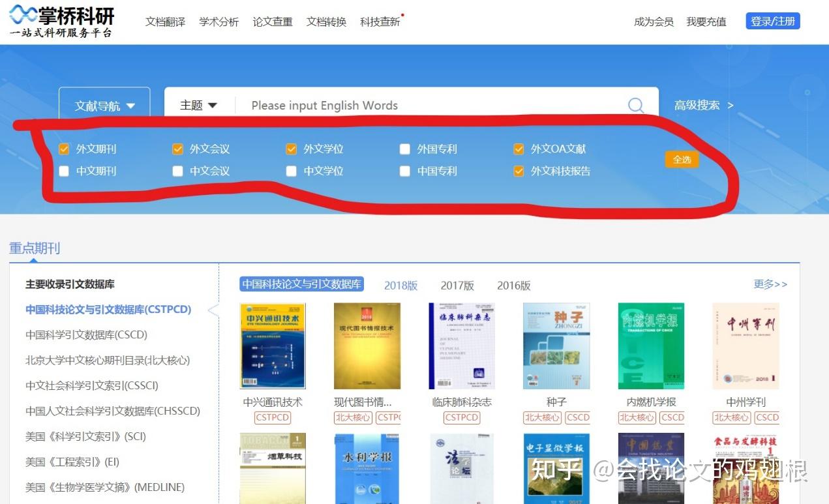Enable the 外国专利 checkbox
The image size is (829, 504).
(404, 149)
